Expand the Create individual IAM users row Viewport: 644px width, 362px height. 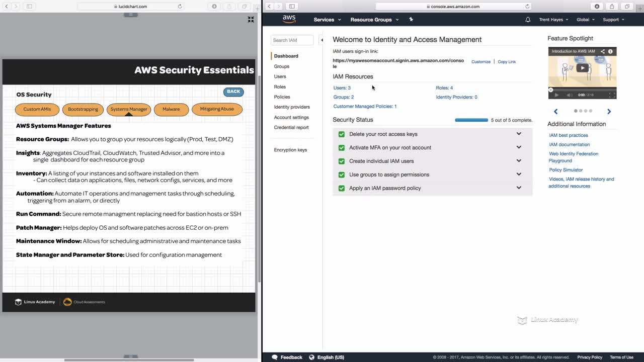[x=519, y=161]
